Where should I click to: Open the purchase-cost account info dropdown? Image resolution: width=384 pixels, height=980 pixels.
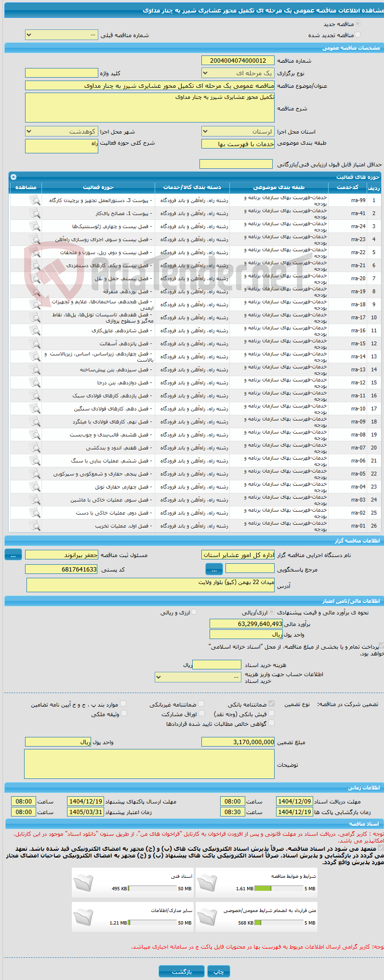click(198, 677)
